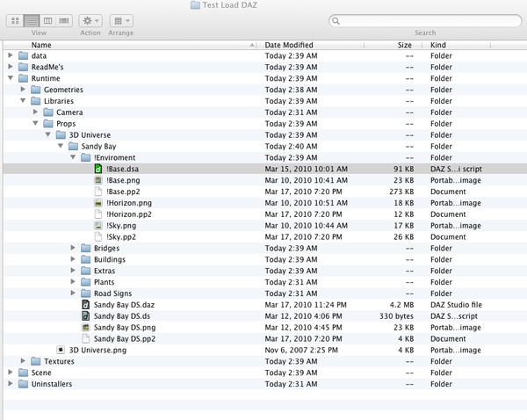Select the Props folder name
This screenshot has width=527, height=420.
[x=66, y=124]
